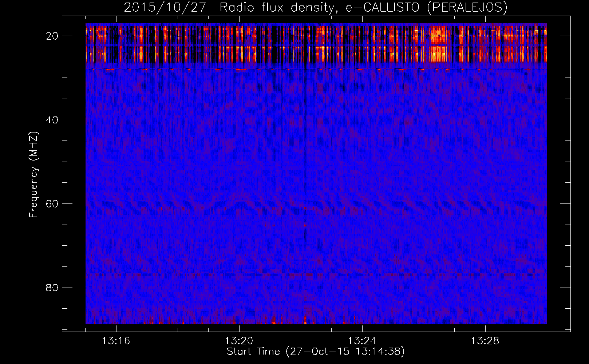
Task: Select the 13:24 time tick label
Action: point(362,341)
